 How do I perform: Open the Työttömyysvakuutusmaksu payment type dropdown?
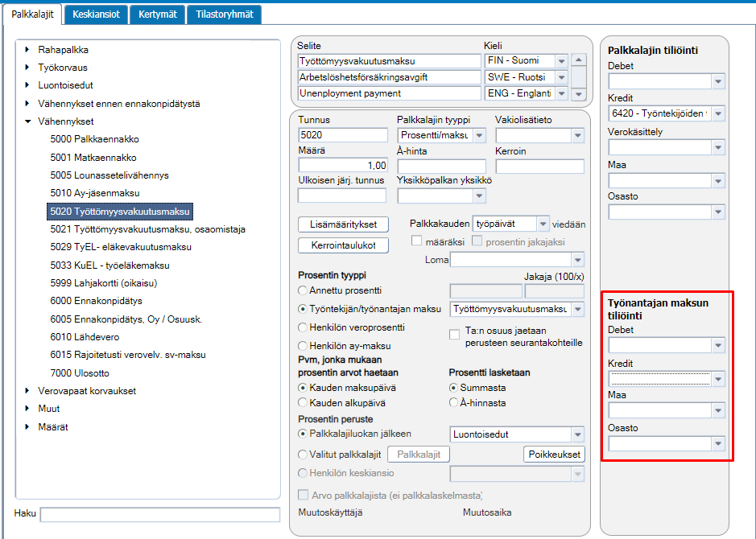coord(577,309)
